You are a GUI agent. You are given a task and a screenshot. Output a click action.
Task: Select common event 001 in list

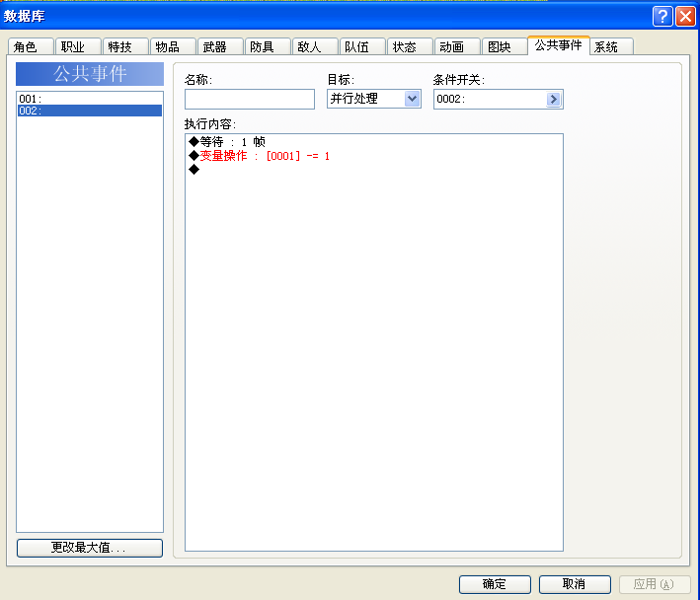tap(90, 99)
